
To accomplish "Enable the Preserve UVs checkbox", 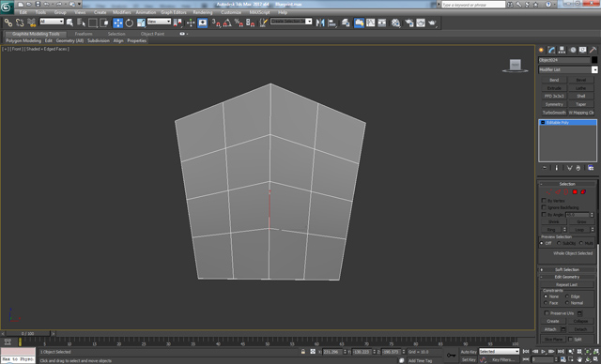I will 547,313.
